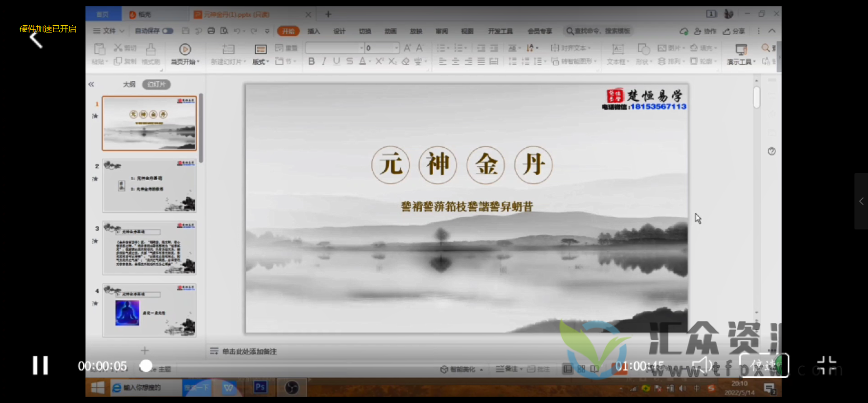Toggle subscript formatting
The image size is (868, 403).
392,61
